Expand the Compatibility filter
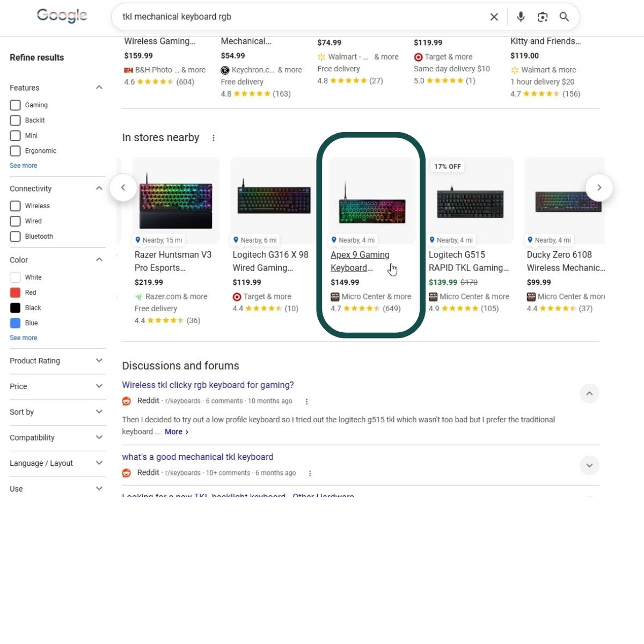 click(99, 437)
